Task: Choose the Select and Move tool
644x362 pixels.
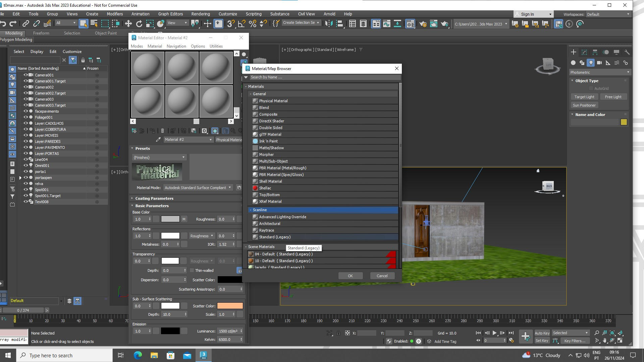Action: (128, 23)
